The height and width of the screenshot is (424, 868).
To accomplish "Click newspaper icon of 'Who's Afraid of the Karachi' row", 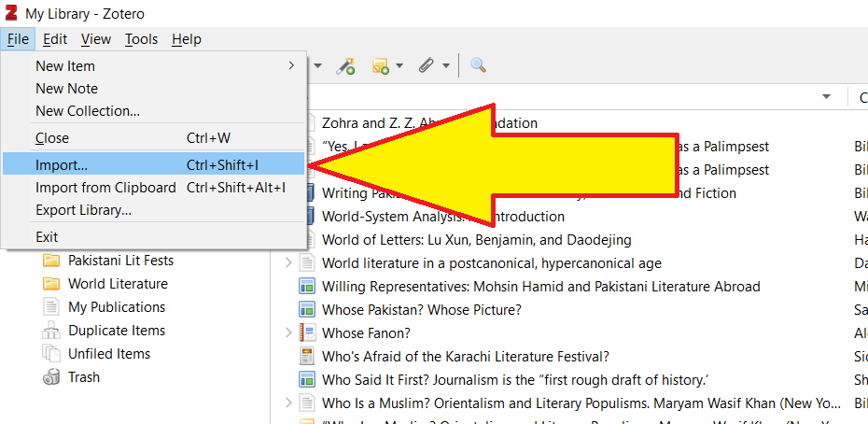I will (x=307, y=357).
